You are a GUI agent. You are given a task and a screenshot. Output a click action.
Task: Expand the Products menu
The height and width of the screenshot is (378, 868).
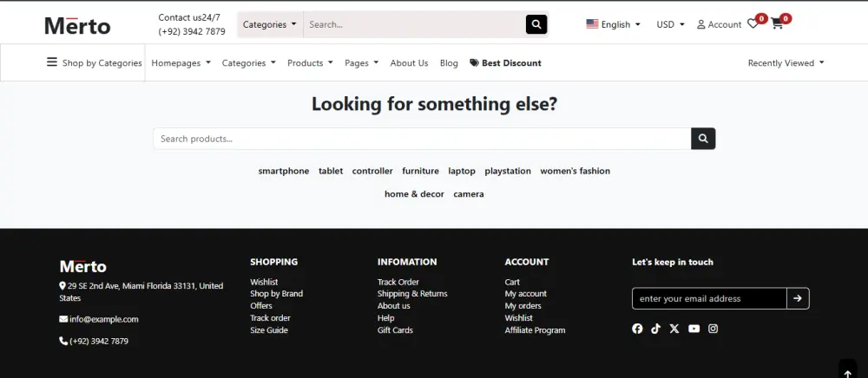pyautogui.click(x=310, y=63)
